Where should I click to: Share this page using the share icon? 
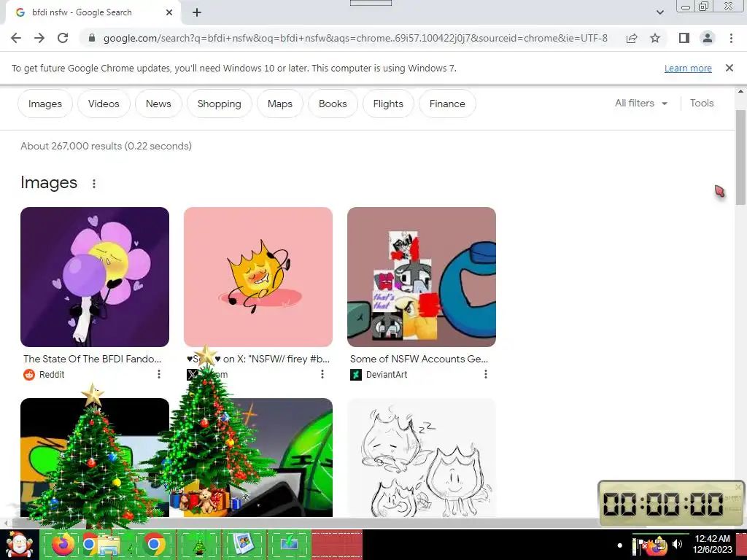click(632, 38)
